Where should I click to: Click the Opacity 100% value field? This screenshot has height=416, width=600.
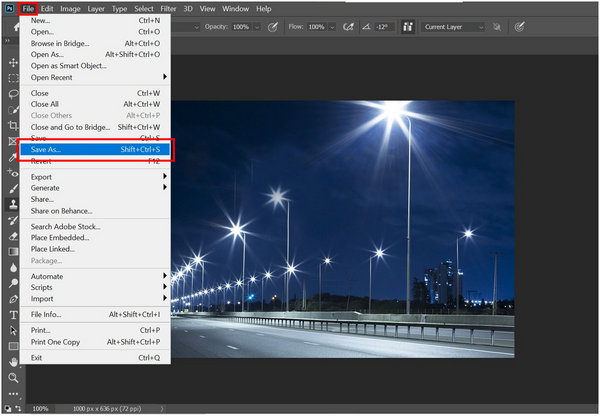pos(241,27)
